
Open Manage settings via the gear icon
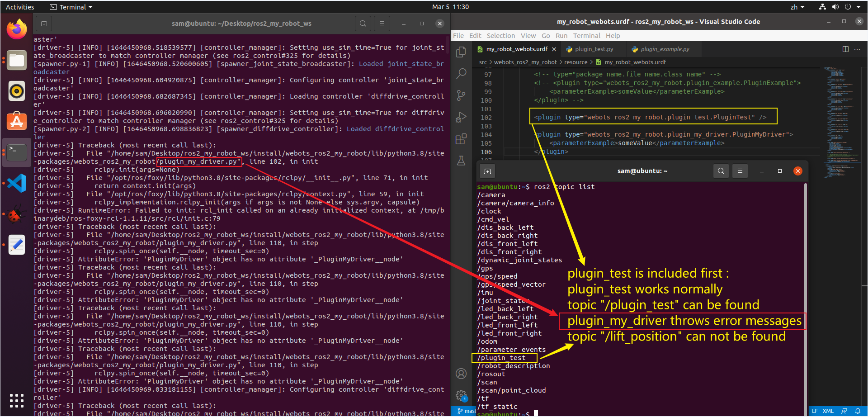tap(461, 394)
